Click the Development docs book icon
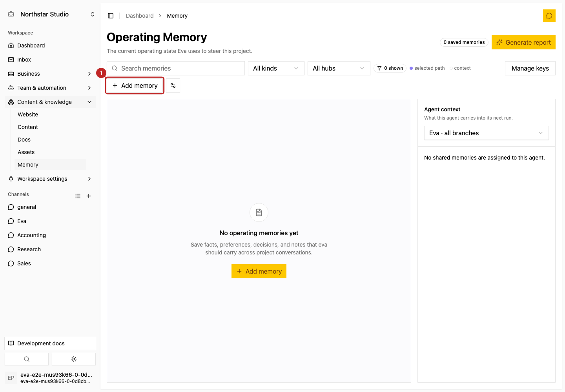Image resolution: width=565 pixels, height=392 pixels. (x=11, y=343)
